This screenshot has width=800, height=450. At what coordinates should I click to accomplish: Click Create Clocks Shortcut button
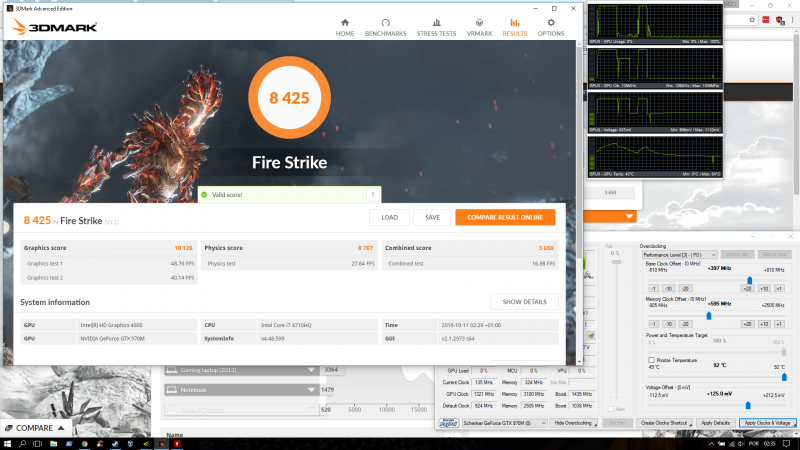click(664, 423)
